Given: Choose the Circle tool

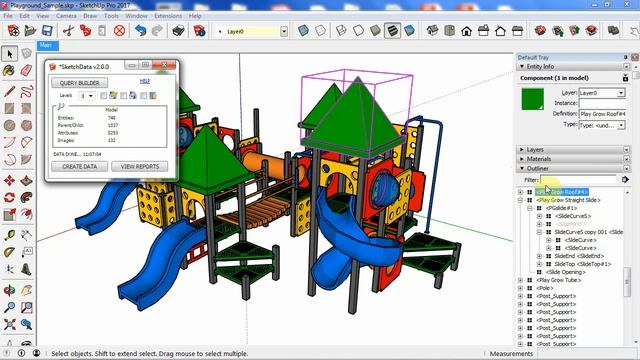Looking at the screenshot, I should tap(9, 125).
